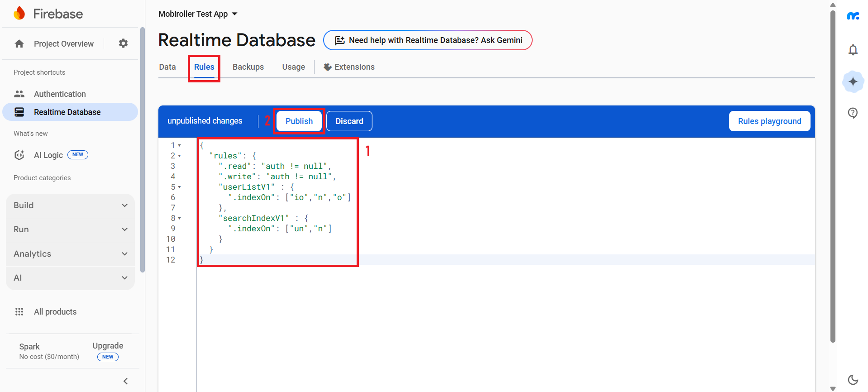This screenshot has width=868, height=392.
Task: Discard the unpublished changes
Action: tap(349, 121)
